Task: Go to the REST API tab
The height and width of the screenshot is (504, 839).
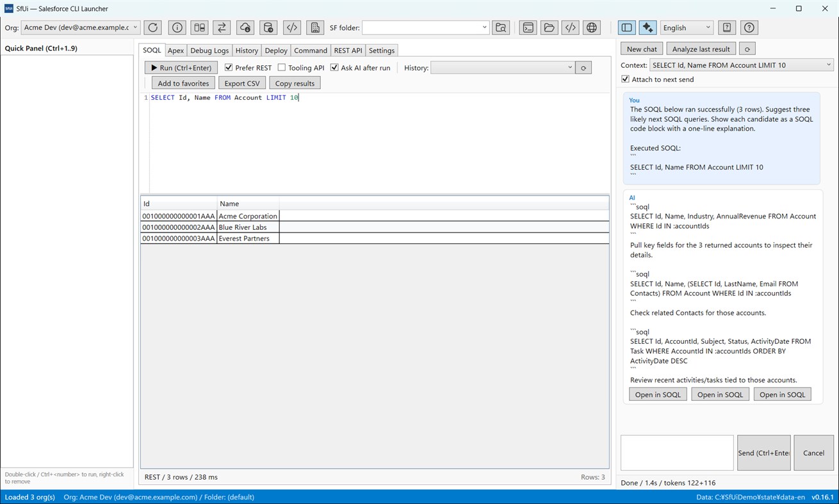Action: (348, 51)
